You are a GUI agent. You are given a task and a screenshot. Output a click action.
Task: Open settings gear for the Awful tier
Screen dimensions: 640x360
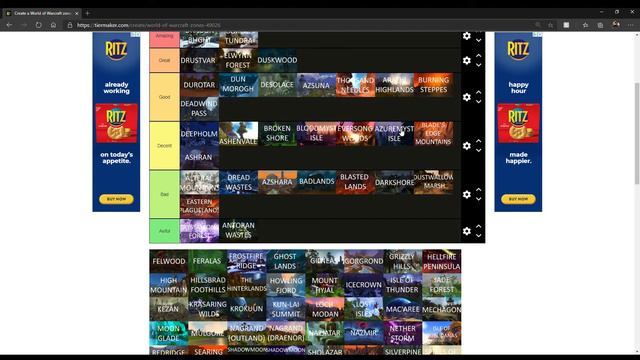467,231
